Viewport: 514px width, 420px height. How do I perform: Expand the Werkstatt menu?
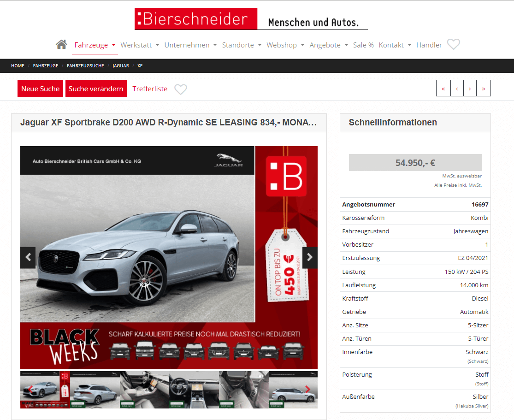click(x=140, y=45)
